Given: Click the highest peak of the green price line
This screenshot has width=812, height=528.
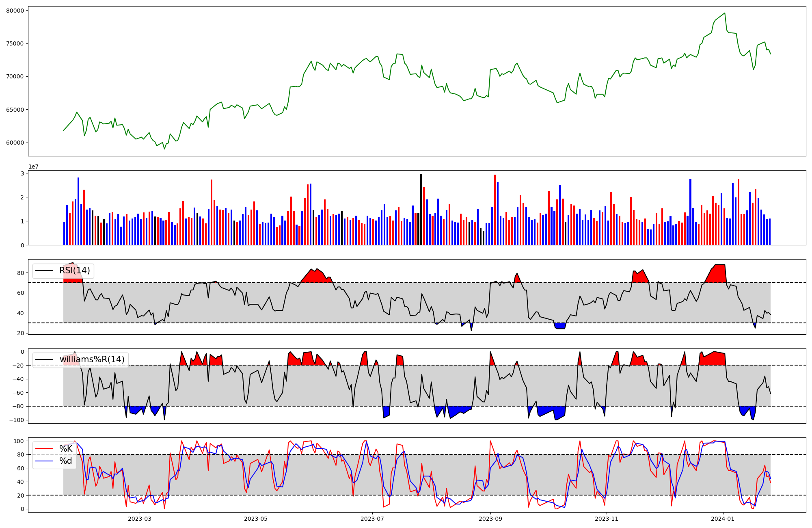Looking at the screenshot, I should click(725, 13).
